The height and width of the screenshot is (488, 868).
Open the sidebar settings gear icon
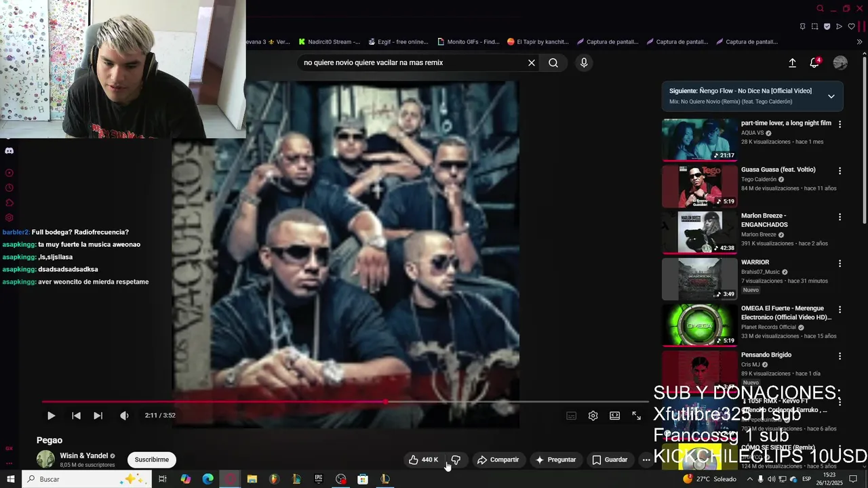point(9,218)
